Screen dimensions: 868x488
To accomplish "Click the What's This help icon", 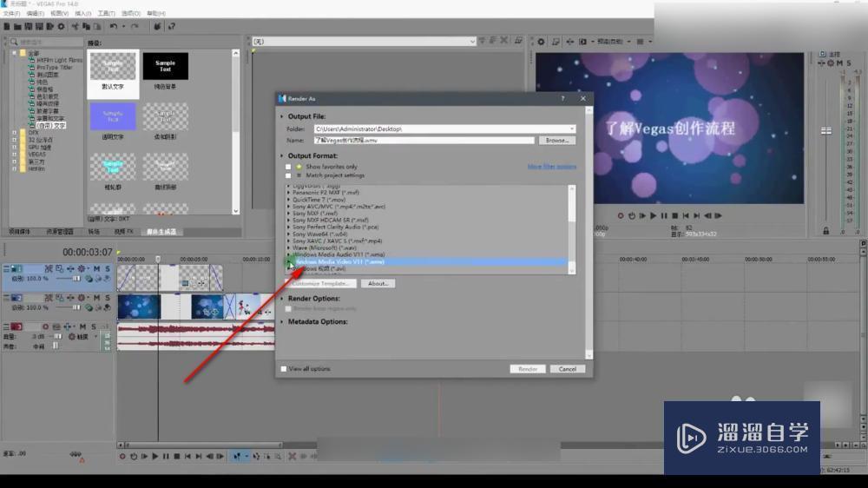I will pyautogui.click(x=172, y=27).
